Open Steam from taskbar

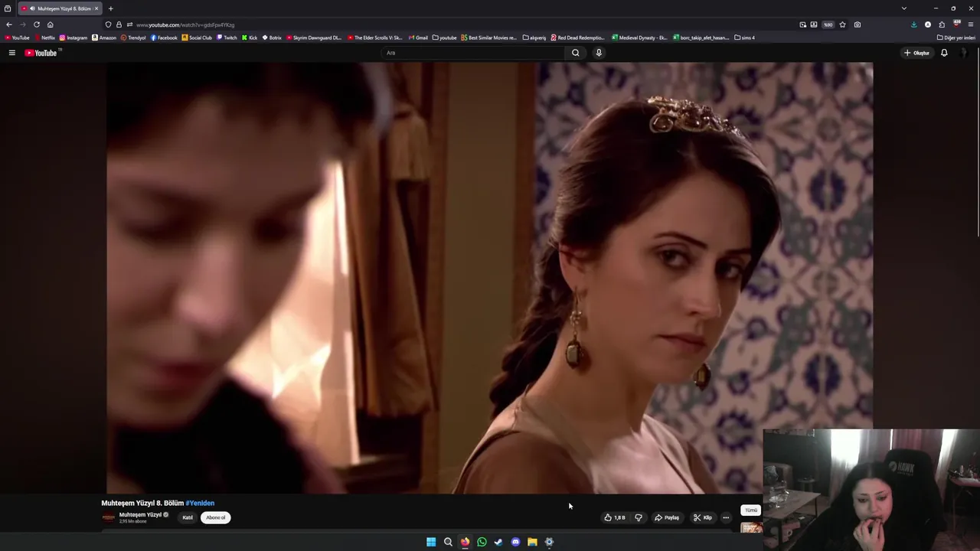click(498, 542)
